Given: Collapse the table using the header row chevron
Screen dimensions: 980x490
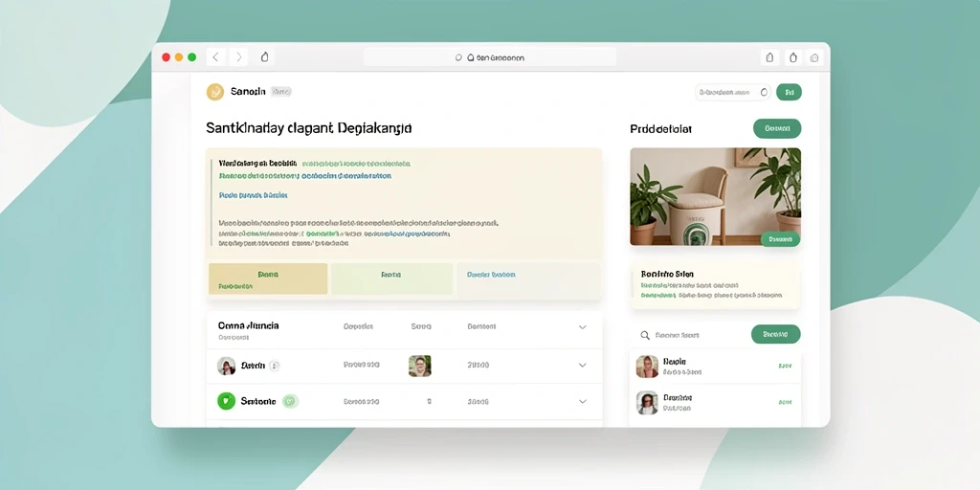Looking at the screenshot, I should click(x=583, y=327).
